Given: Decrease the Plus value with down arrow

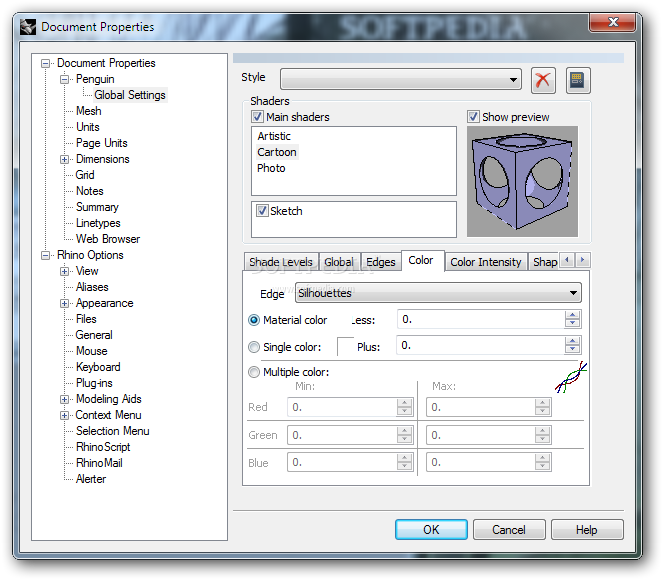Looking at the screenshot, I should [573, 349].
